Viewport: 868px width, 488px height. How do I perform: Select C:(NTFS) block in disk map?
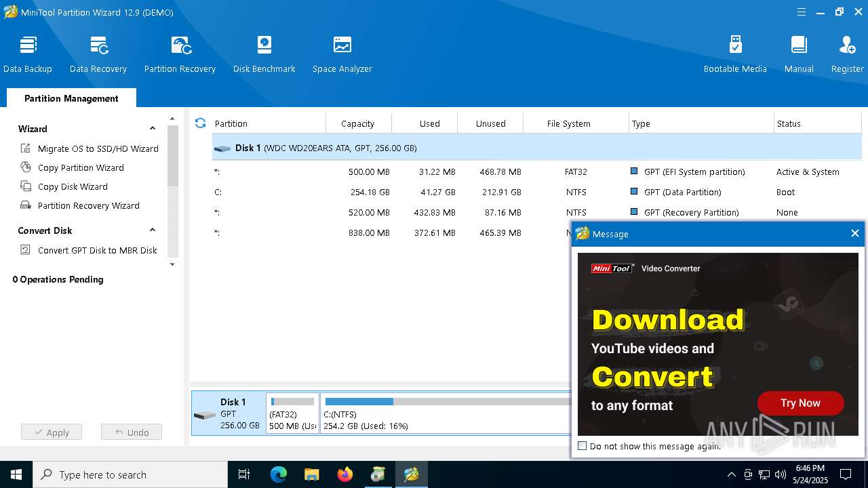[x=446, y=413]
